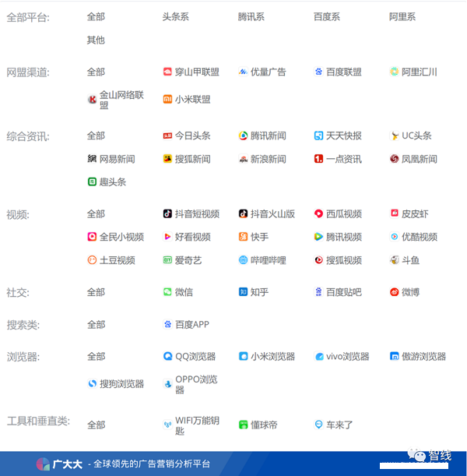Select the OPPO浏览器 icon
Viewport: 467px width, 476px height.
click(167, 384)
